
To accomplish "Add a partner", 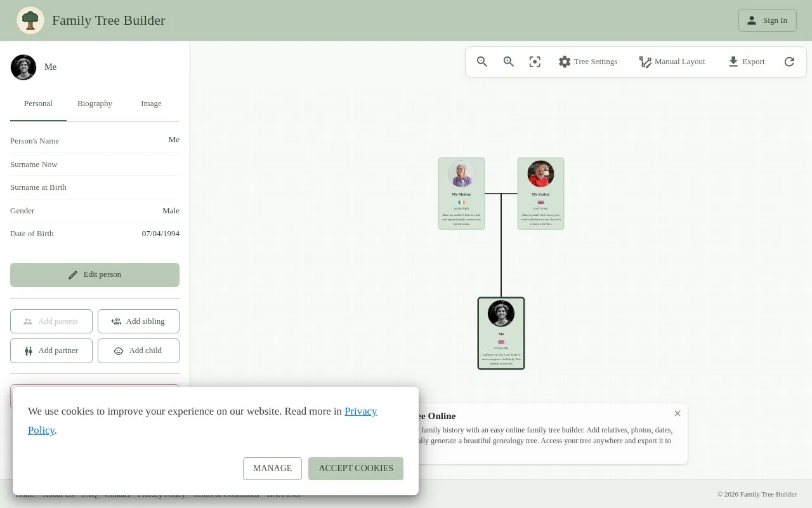I will (x=51, y=351).
